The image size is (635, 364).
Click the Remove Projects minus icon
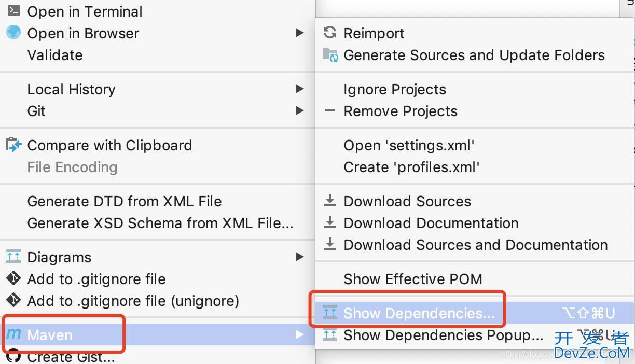[330, 111]
